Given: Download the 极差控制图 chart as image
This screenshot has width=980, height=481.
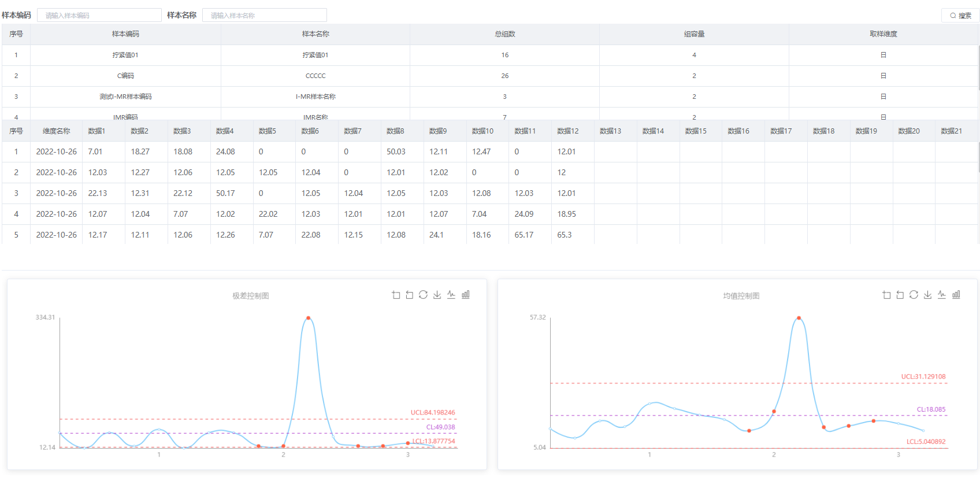Looking at the screenshot, I should click(x=437, y=295).
